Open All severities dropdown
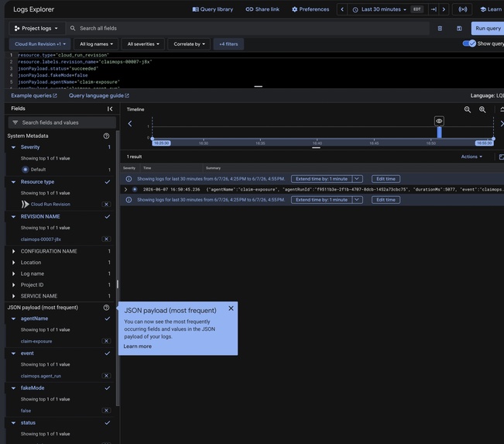504x444 pixels. tap(143, 44)
